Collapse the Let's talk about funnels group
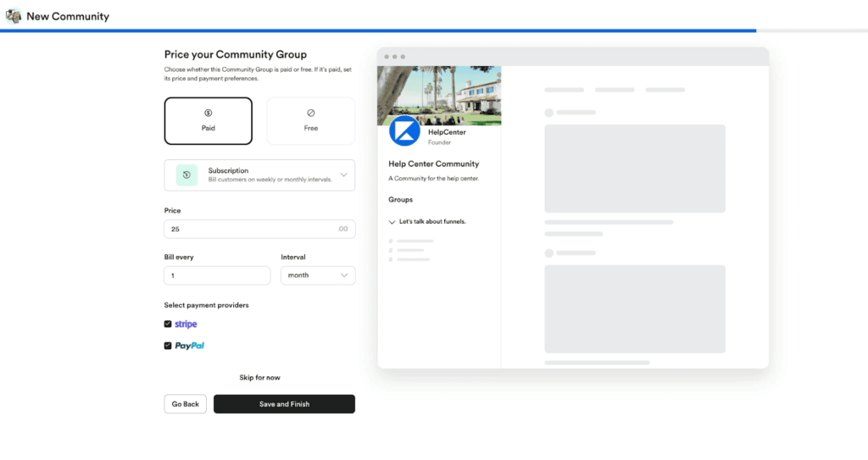The image size is (868, 460). [392, 222]
